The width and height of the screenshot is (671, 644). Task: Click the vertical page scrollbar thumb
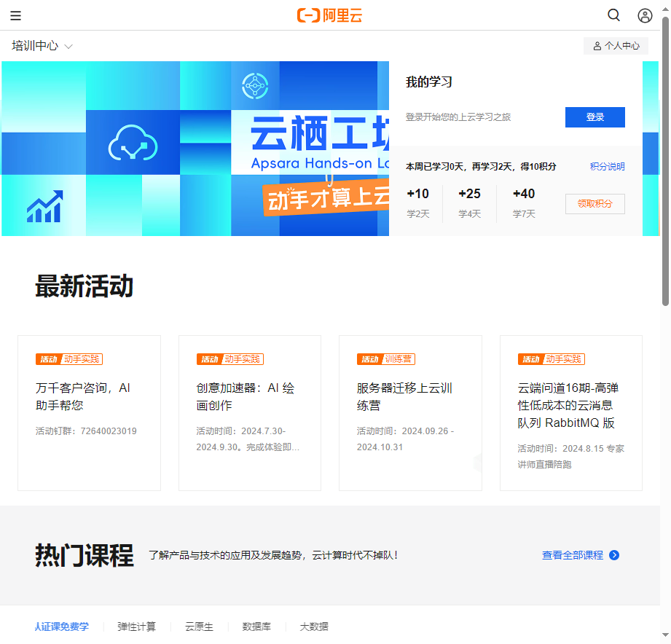(x=665, y=162)
